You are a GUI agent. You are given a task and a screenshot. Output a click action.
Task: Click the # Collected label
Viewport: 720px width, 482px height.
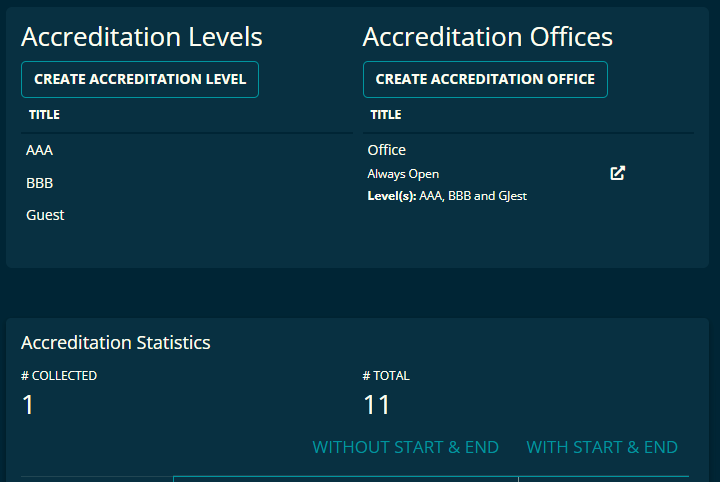[59, 376]
